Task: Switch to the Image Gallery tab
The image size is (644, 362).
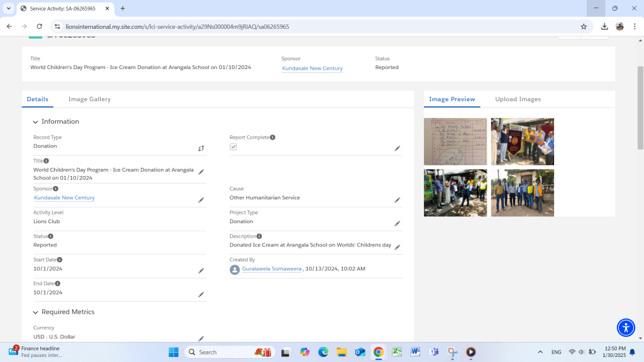Action: 89,99
